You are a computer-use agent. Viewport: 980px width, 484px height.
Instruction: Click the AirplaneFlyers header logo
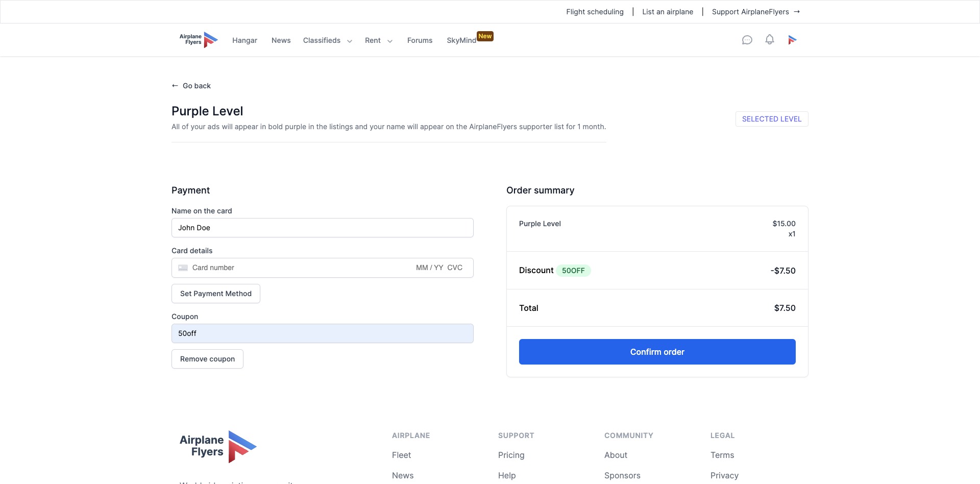point(199,40)
